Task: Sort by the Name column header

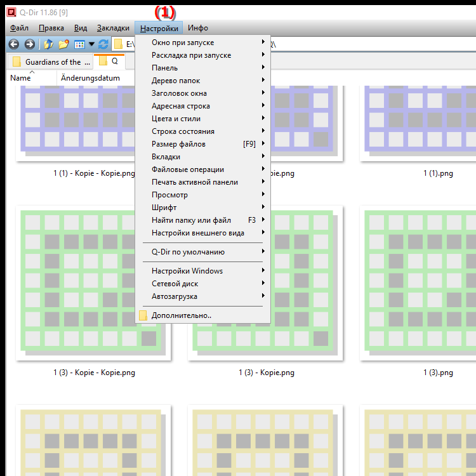Action: pos(32,78)
